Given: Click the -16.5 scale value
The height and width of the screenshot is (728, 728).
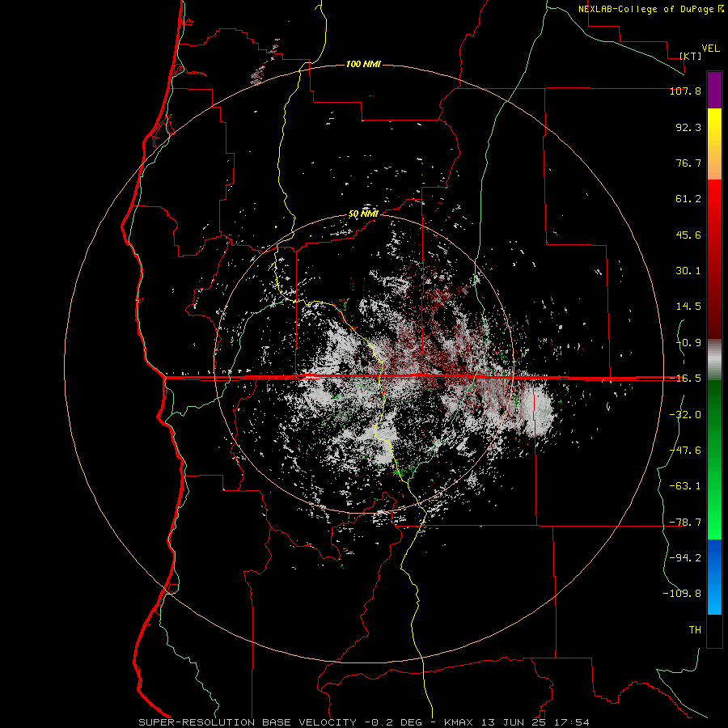Looking at the screenshot, I should pos(685,379).
